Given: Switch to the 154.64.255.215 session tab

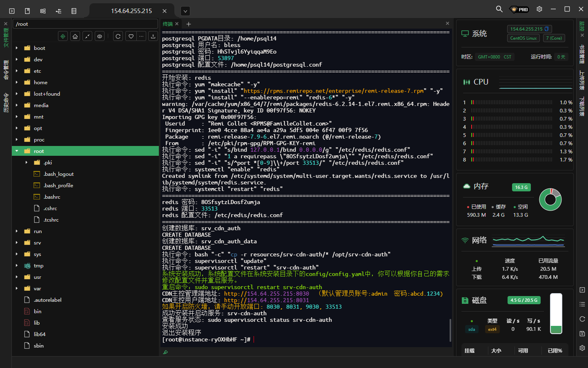Looking at the screenshot, I should click(x=131, y=11).
